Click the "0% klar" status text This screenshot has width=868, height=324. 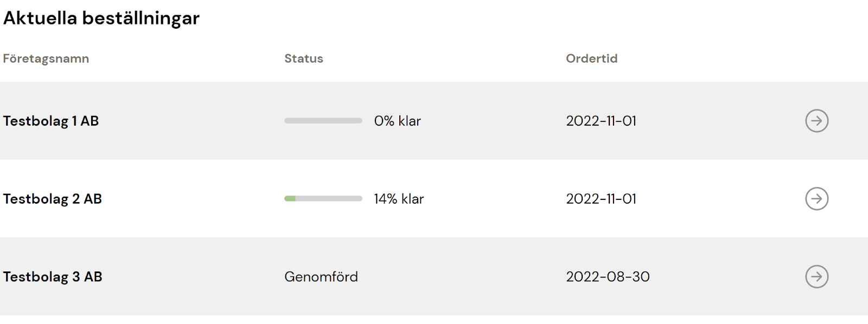(x=398, y=121)
